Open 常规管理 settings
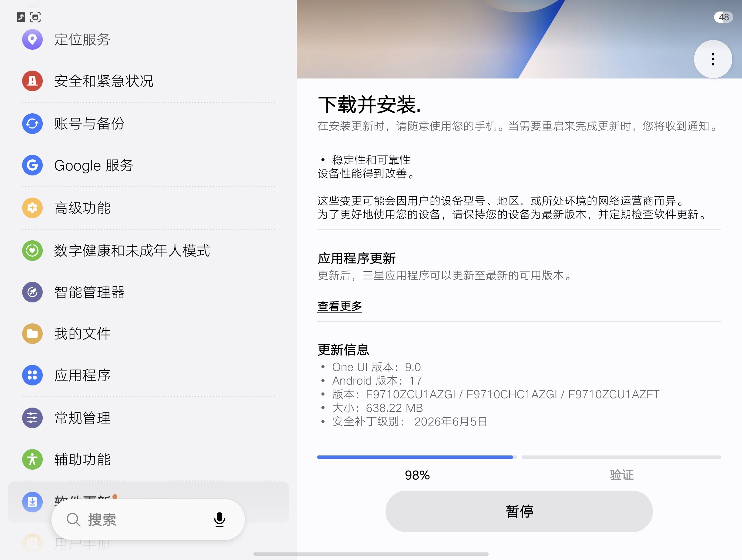 coord(148,418)
